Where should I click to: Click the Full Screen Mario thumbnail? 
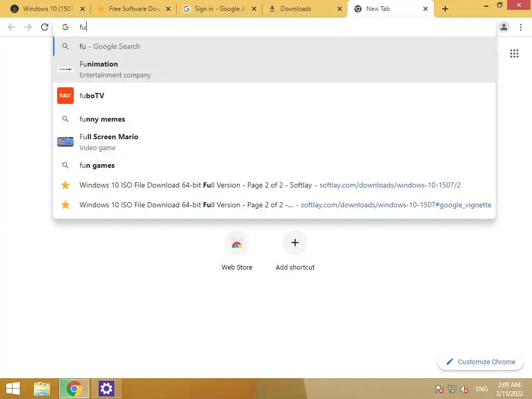(x=65, y=142)
